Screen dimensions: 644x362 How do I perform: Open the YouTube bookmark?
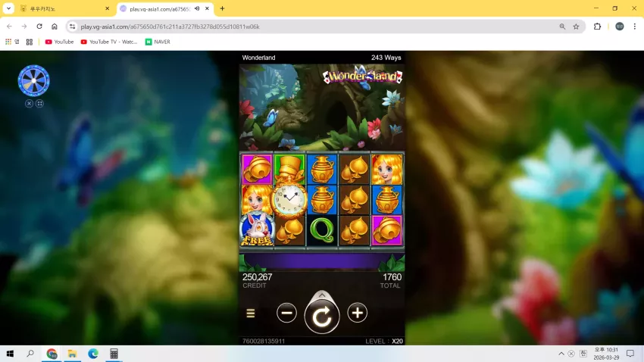[x=59, y=42]
